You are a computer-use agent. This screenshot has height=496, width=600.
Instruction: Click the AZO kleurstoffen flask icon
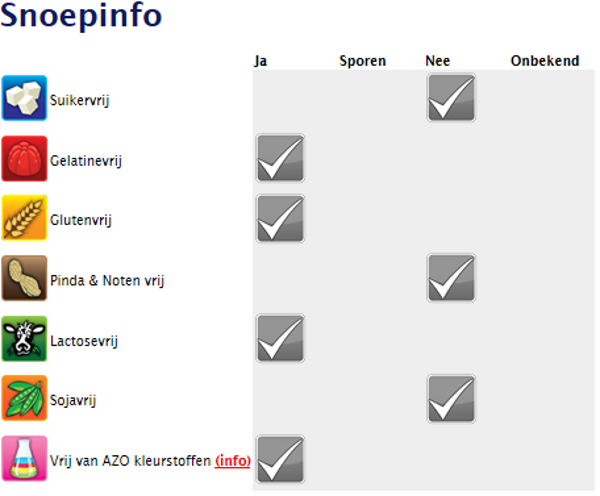pyautogui.click(x=24, y=460)
